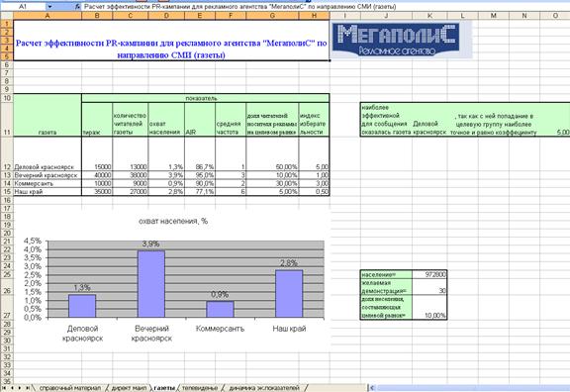Viewport: 570px width, 392px height.
Task: Open the Name Box dropdown arrow
Action: point(49,7)
